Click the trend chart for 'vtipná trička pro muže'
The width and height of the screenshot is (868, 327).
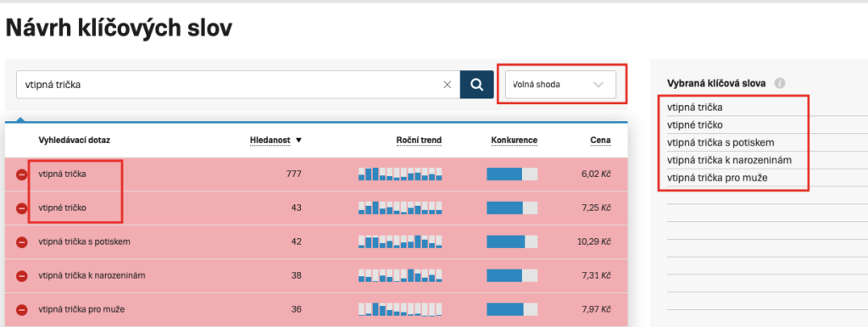click(400, 309)
